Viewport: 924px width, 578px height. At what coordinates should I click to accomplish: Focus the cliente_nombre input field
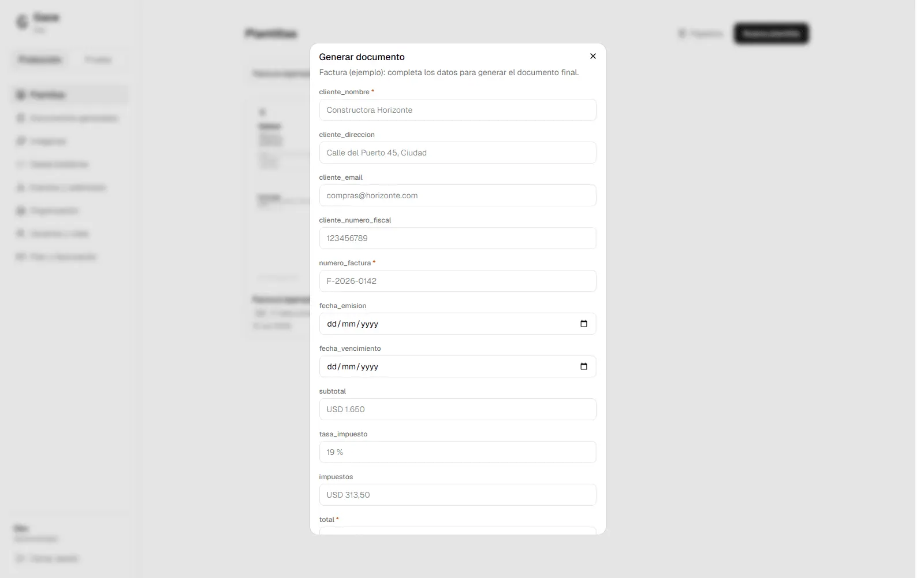pyautogui.click(x=457, y=110)
